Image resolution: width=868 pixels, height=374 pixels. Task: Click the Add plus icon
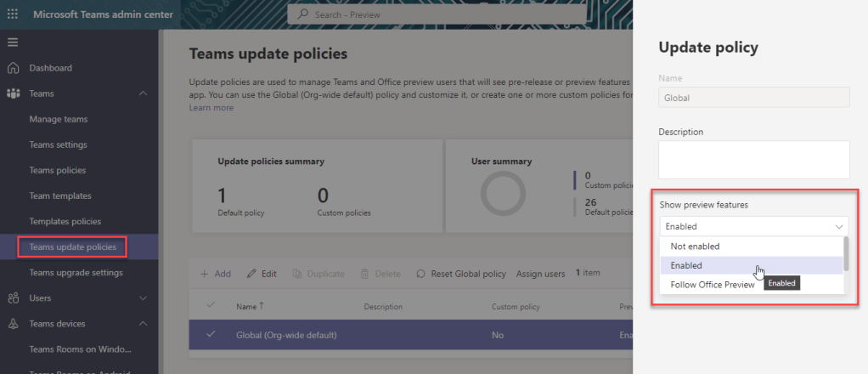tap(204, 274)
